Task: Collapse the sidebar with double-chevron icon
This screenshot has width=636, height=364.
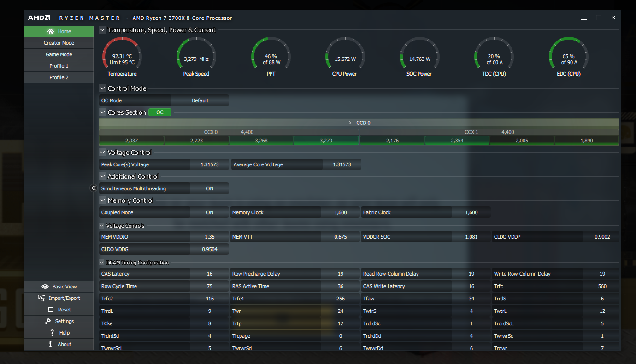Action: [94, 188]
